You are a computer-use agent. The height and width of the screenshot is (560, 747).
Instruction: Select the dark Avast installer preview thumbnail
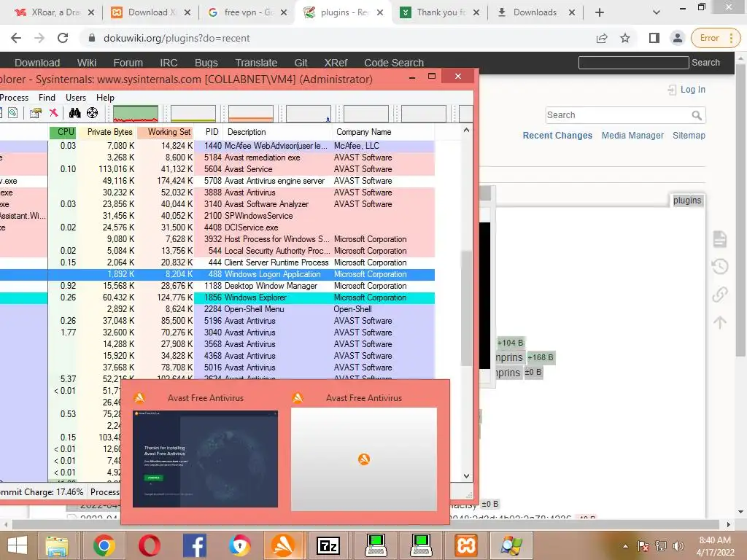coord(205,459)
